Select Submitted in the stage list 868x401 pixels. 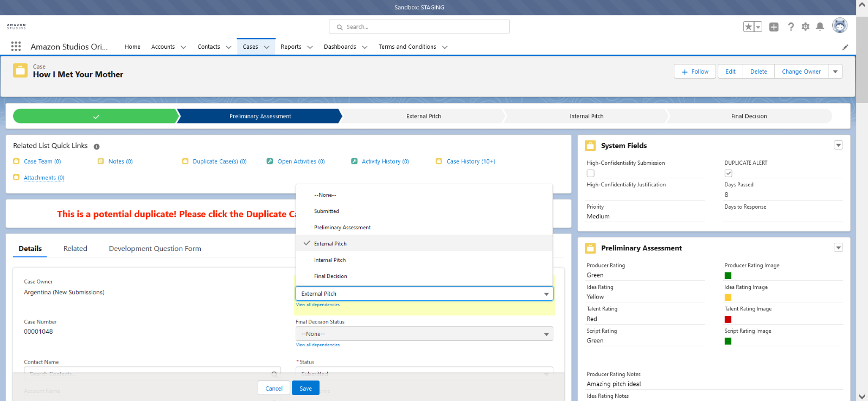[x=424, y=211]
